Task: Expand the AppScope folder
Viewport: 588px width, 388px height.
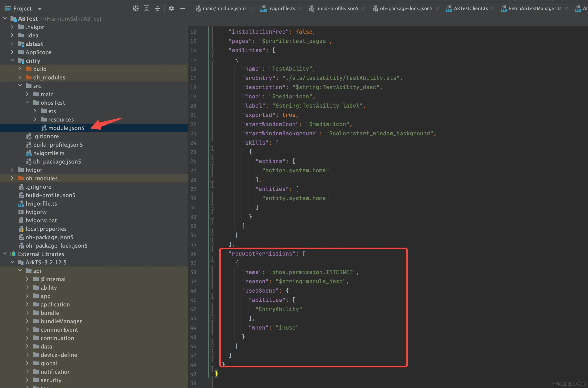Action: click(x=12, y=52)
